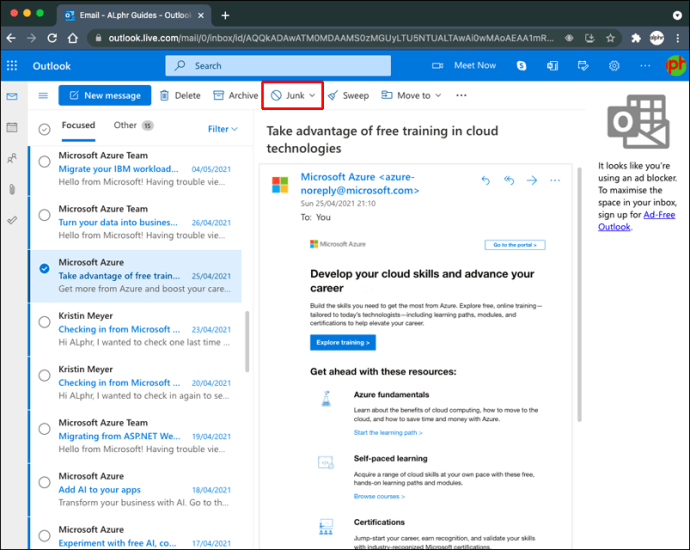Open the Outlook app launcher grid
Image resolution: width=690 pixels, height=550 pixels.
click(x=12, y=66)
